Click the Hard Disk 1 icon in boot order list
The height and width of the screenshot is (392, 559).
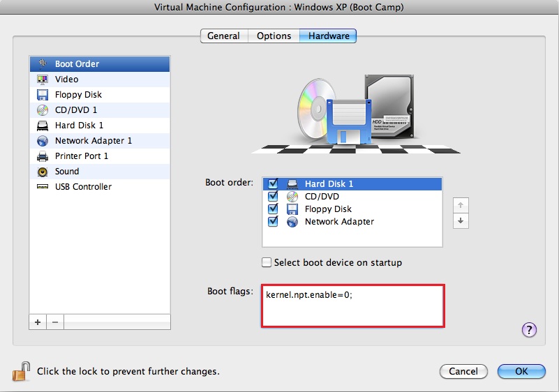pos(292,184)
